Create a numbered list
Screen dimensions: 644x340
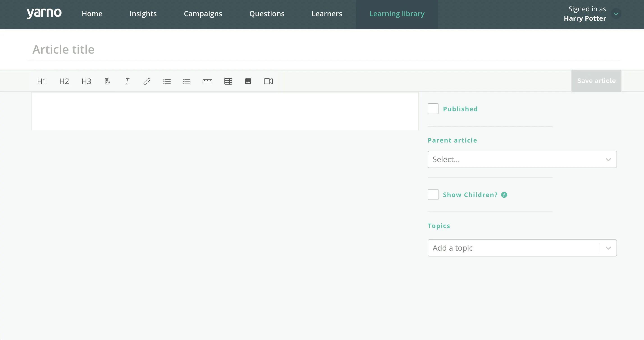coord(187,81)
